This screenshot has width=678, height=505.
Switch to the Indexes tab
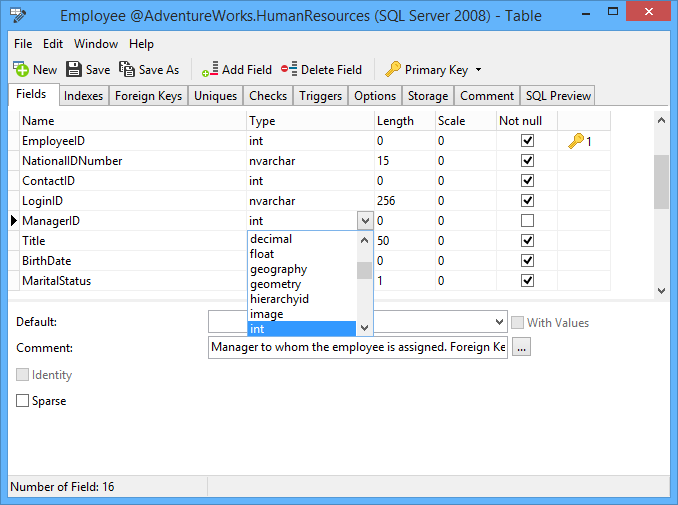(83, 96)
